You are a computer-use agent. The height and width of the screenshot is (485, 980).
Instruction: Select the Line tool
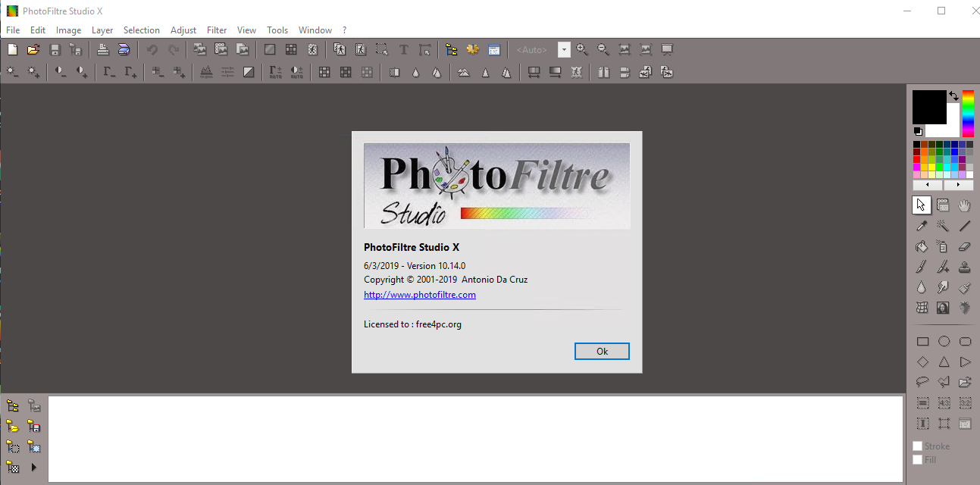965,226
